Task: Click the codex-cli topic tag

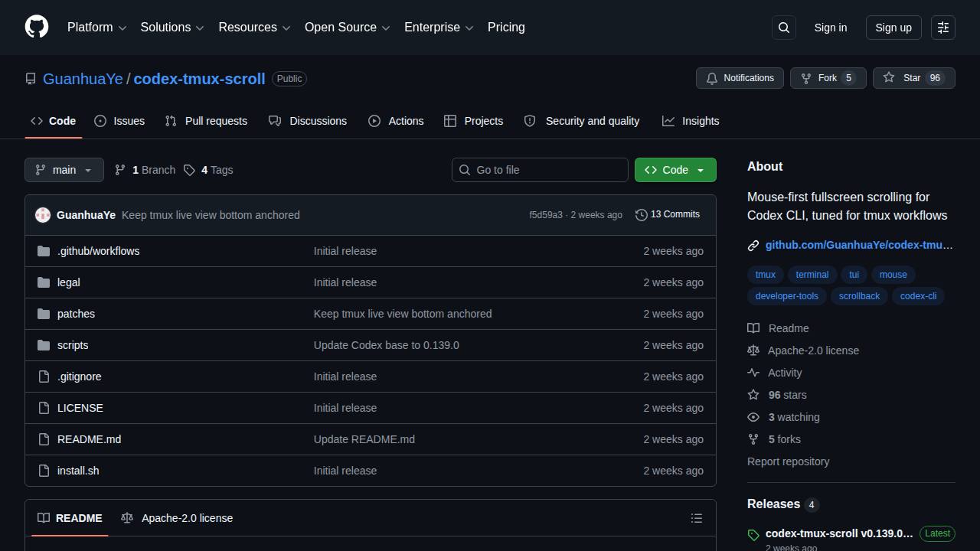Action: [918, 296]
